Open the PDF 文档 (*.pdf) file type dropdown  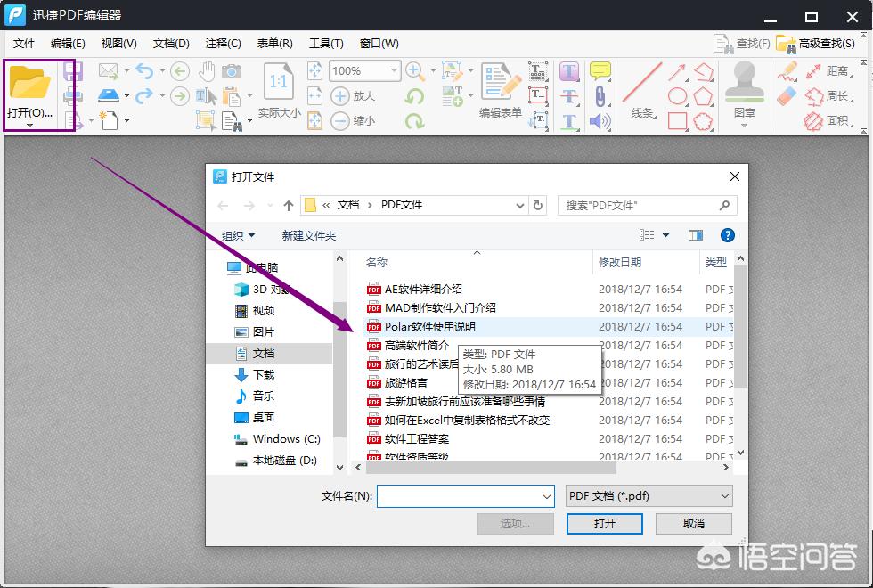tap(648, 495)
